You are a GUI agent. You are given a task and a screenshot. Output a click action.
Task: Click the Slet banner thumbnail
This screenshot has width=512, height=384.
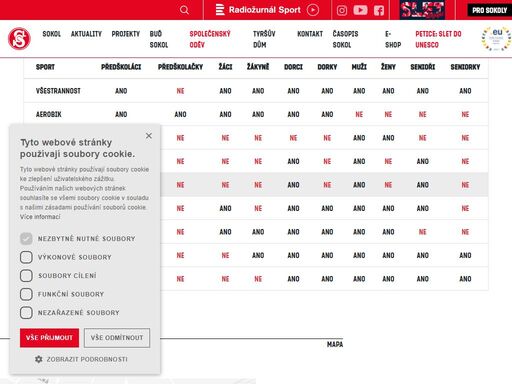coord(422,10)
